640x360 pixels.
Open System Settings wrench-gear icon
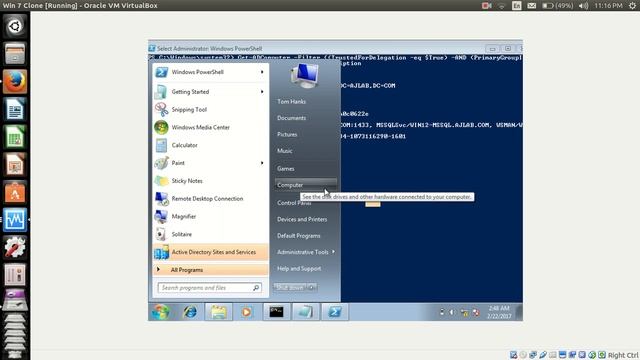[15, 247]
